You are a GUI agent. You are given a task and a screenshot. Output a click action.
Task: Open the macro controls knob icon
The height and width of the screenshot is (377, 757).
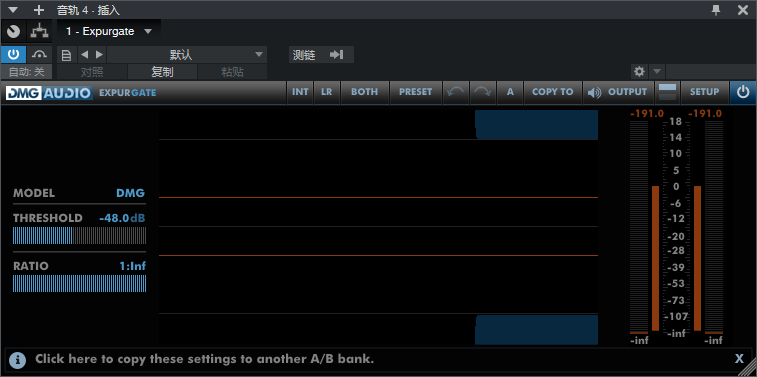[x=14, y=31]
